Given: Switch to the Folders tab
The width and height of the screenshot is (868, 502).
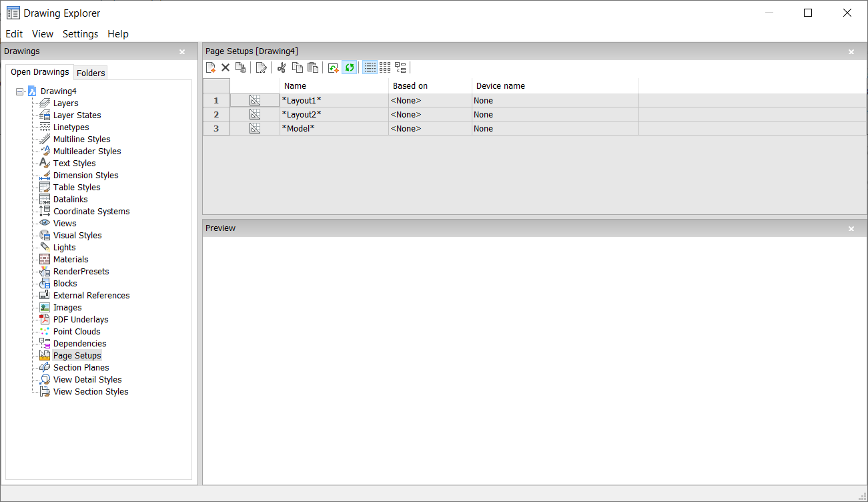Looking at the screenshot, I should click(x=91, y=73).
